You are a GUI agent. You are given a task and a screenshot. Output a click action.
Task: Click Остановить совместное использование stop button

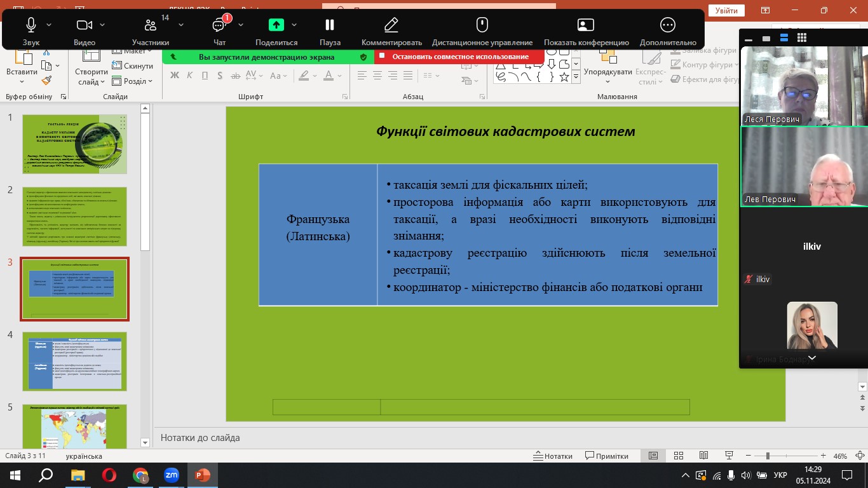(459, 57)
